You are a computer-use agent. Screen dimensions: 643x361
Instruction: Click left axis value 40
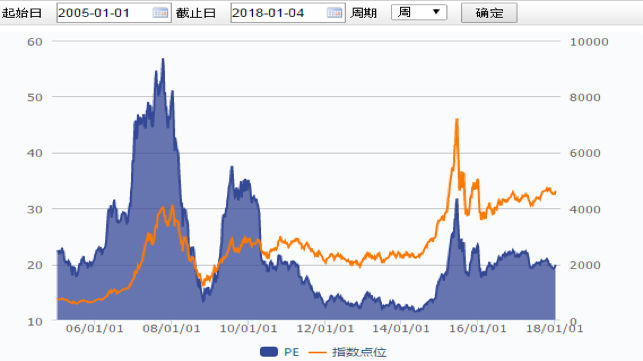click(x=35, y=153)
